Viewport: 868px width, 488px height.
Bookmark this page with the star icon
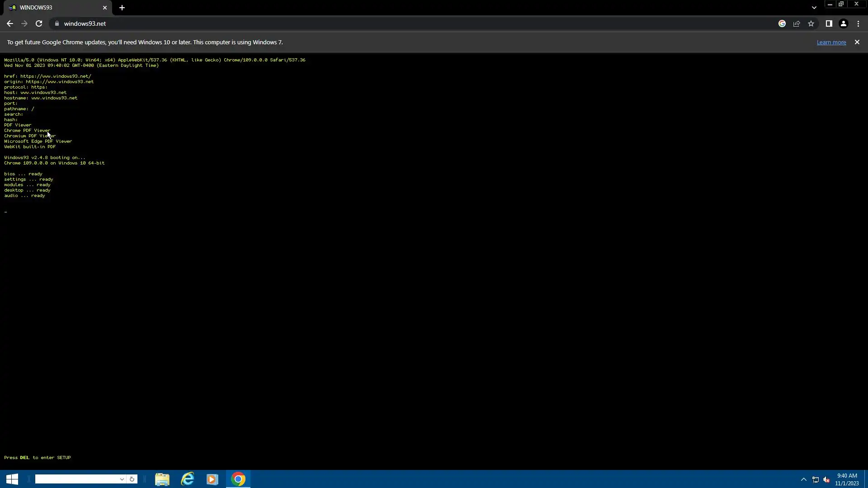[811, 23]
